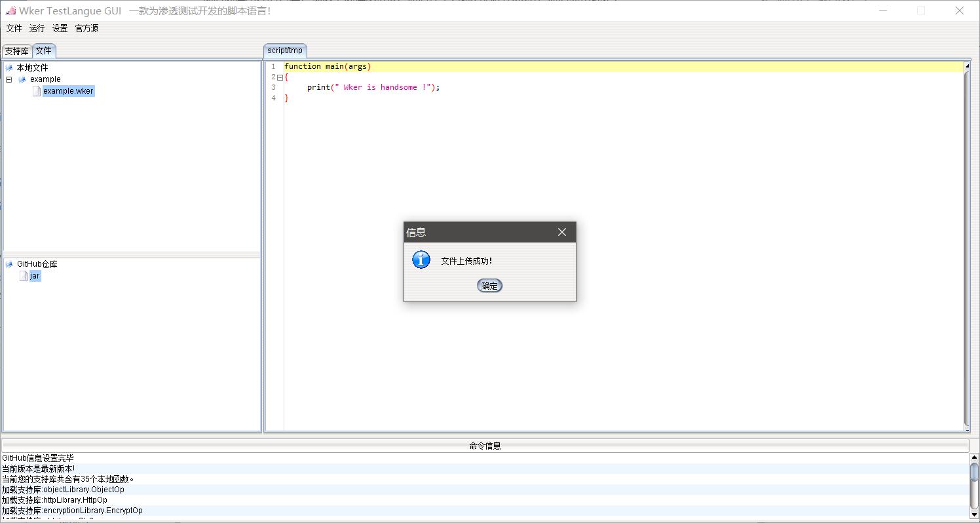Collapse the example folder node

pos(9,79)
